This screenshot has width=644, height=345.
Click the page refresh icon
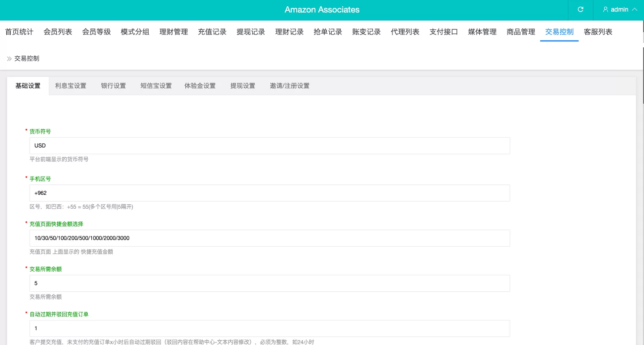tap(580, 9)
